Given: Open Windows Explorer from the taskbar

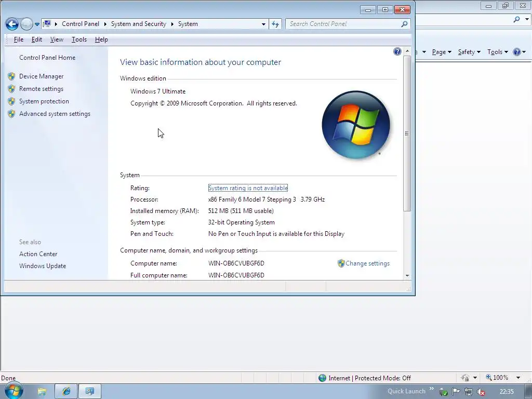Looking at the screenshot, I should [42, 392].
